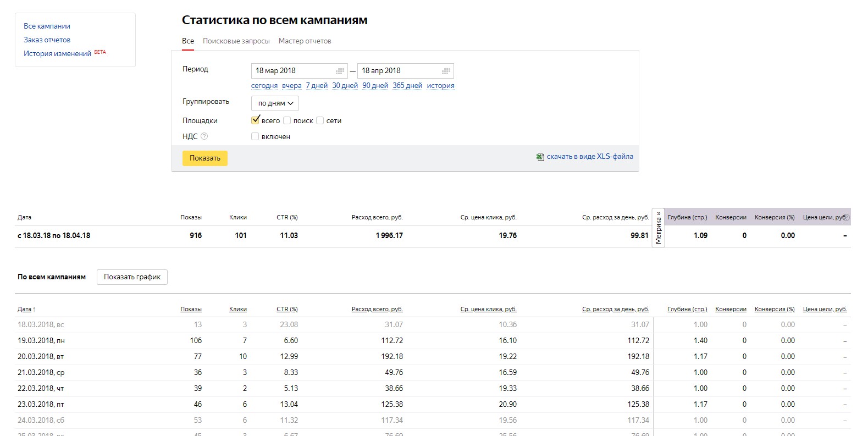The image size is (868, 436).
Task: Click help icon beside Цена цели header
Action: coord(847,218)
